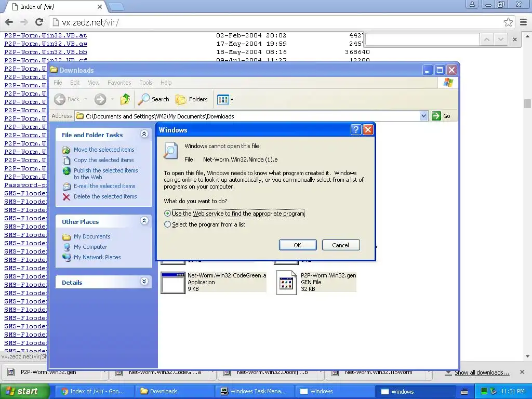Image resolution: width=532 pixels, height=399 pixels.
Task: Go up one folder level in Explorer
Action: pyautogui.click(x=125, y=99)
